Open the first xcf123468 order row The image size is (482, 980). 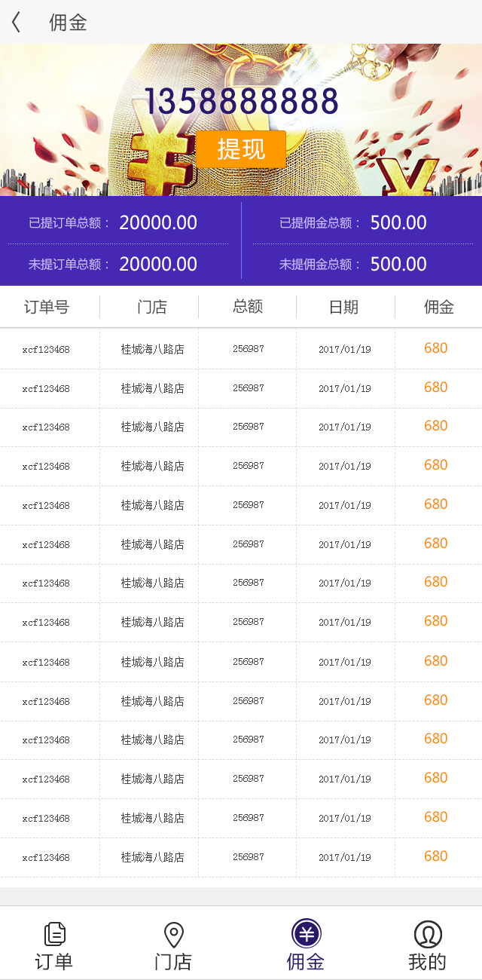(x=46, y=349)
